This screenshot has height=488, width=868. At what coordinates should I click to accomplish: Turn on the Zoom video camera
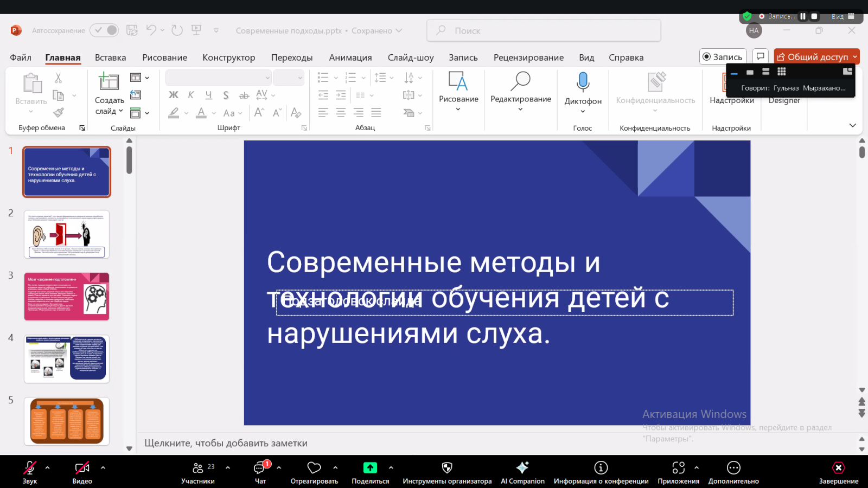(x=82, y=468)
